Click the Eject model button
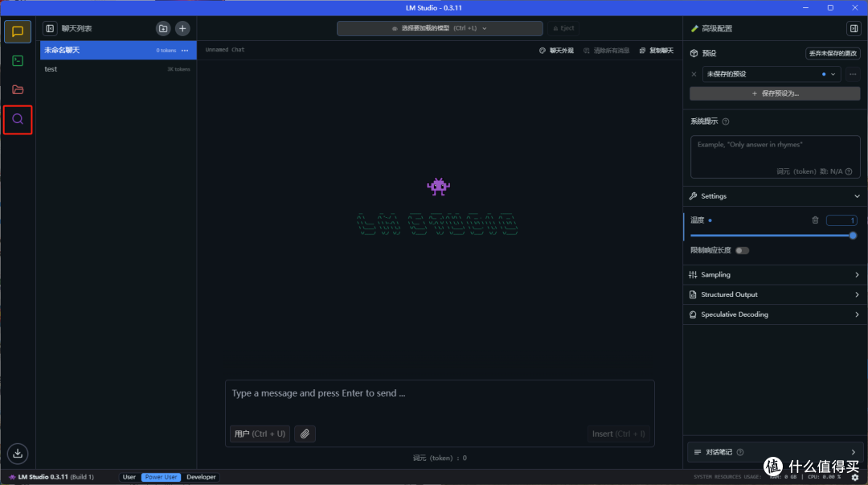This screenshot has width=868, height=485. 563,28
